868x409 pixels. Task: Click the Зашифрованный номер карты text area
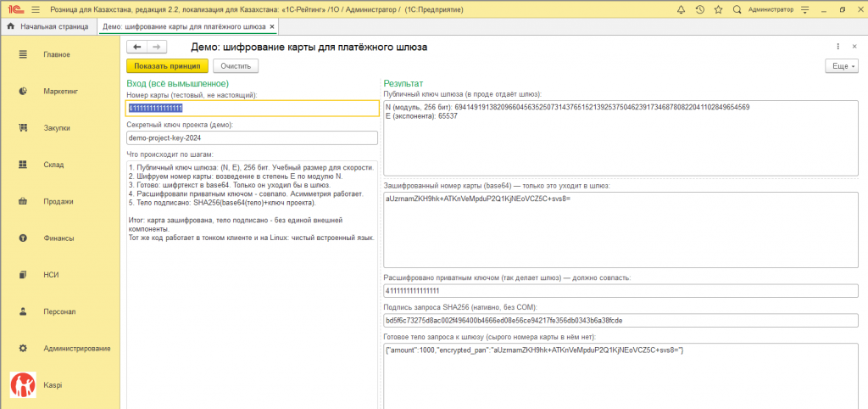click(x=620, y=230)
